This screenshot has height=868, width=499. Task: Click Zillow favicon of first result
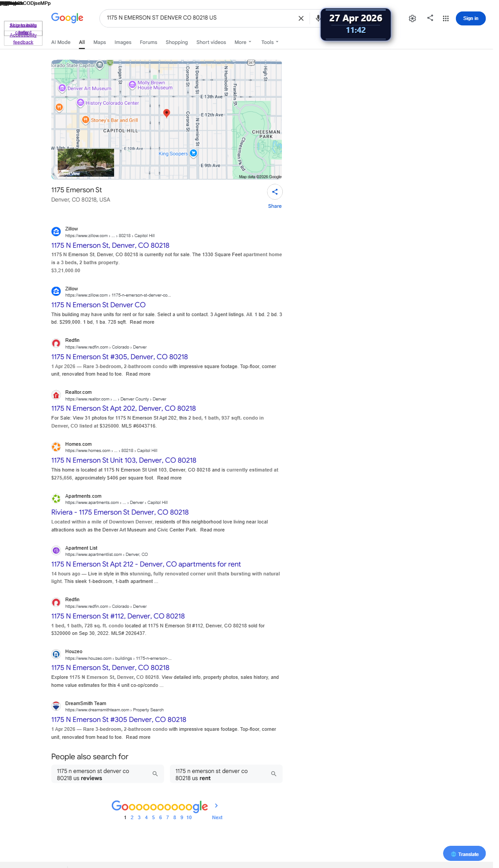pyautogui.click(x=56, y=232)
